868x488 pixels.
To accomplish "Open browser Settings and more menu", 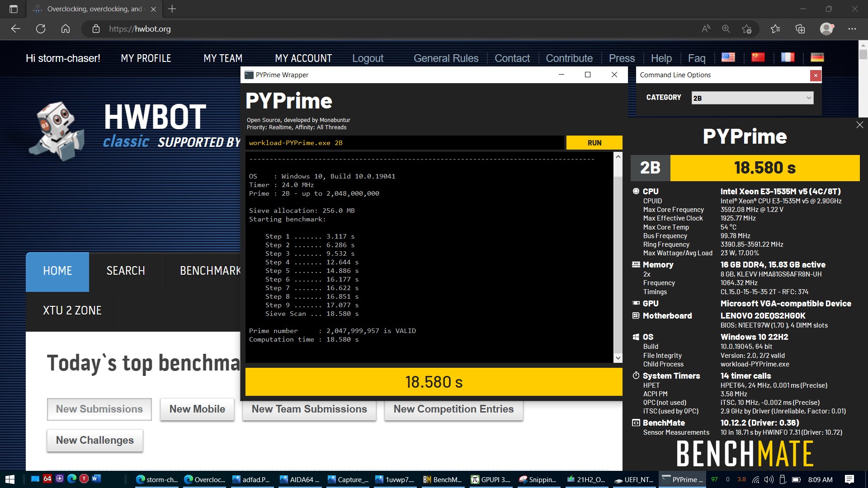I will coord(852,29).
